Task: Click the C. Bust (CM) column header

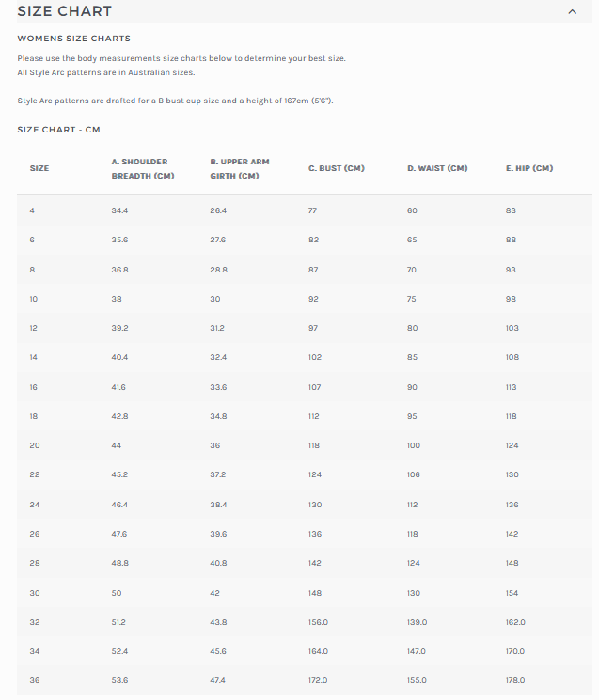Action: pyautogui.click(x=336, y=168)
